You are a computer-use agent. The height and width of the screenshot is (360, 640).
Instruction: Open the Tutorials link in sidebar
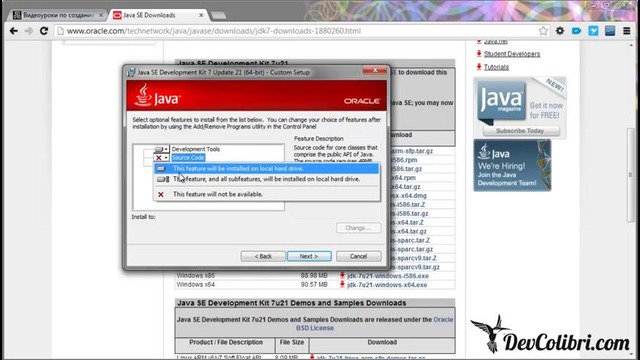point(496,67)
